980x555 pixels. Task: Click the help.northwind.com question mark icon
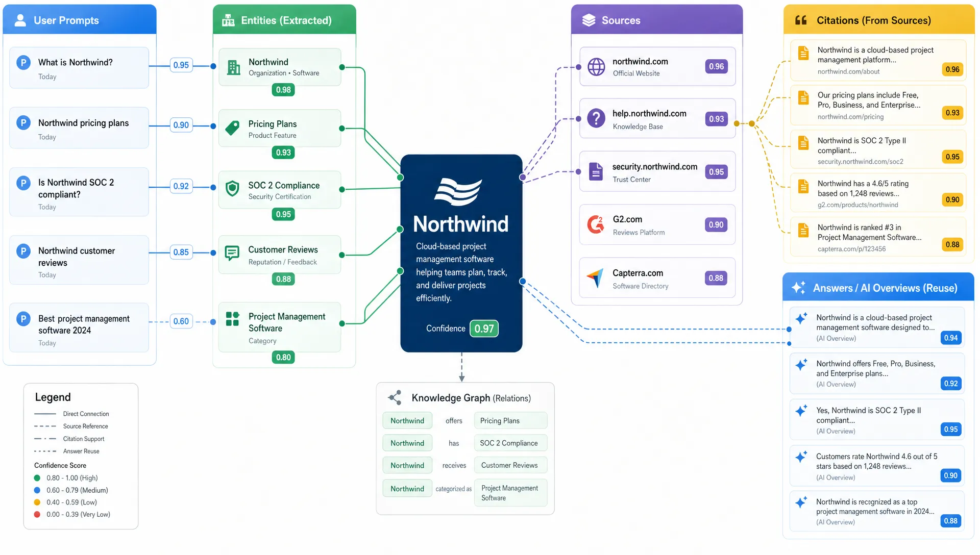[596, 118]
